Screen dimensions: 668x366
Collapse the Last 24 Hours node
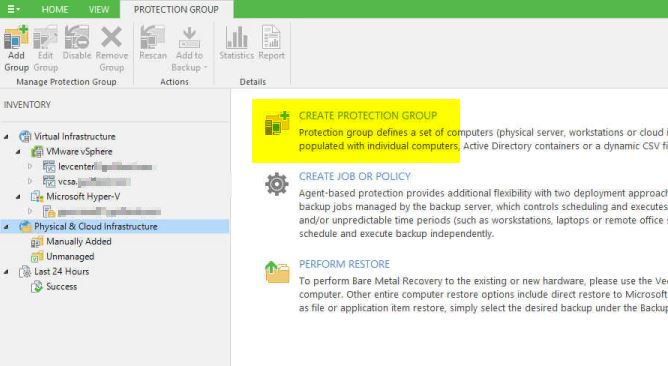click(x=6, y=272)
